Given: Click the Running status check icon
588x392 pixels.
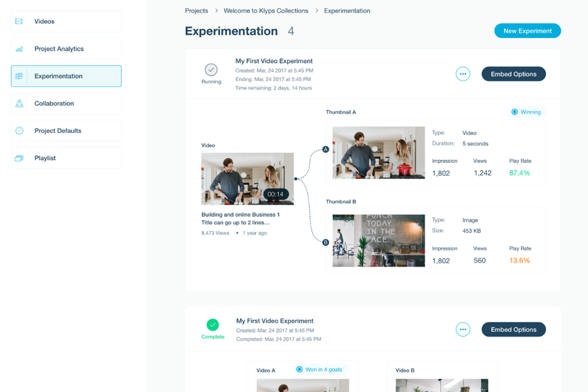Looking at the screenshot, I should pyautogui.click(x=211, y=69).
